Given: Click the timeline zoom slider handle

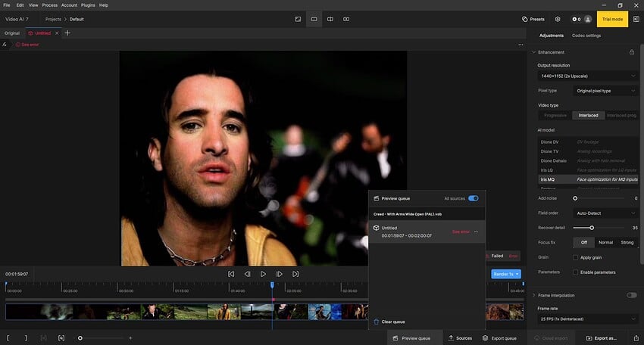Looking at the screenshot, I should click(80, 338).
